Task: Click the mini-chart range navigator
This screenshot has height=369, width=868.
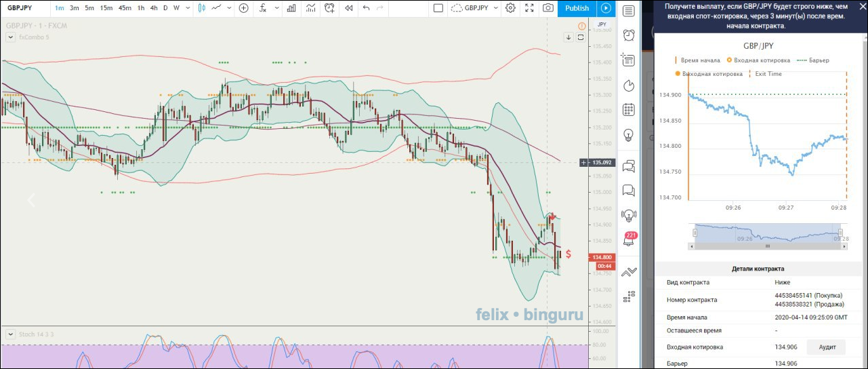Action: 767,234
